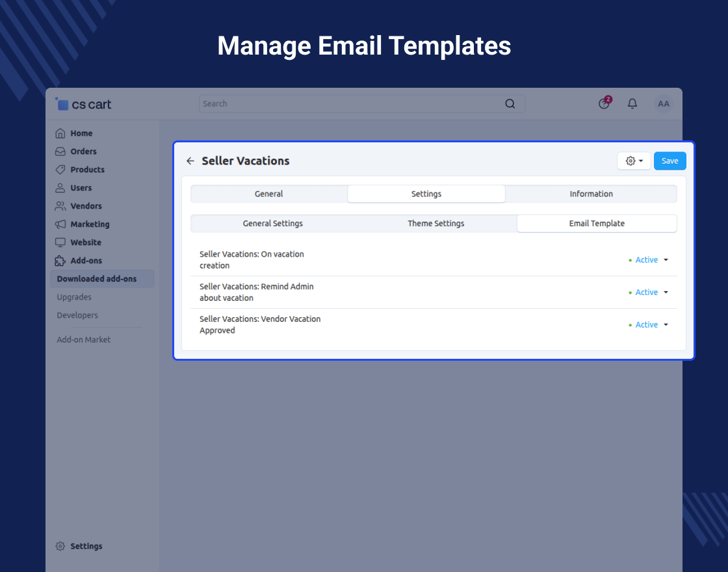
Task: Open Orders in the sidebar
Action: point(84,151)
